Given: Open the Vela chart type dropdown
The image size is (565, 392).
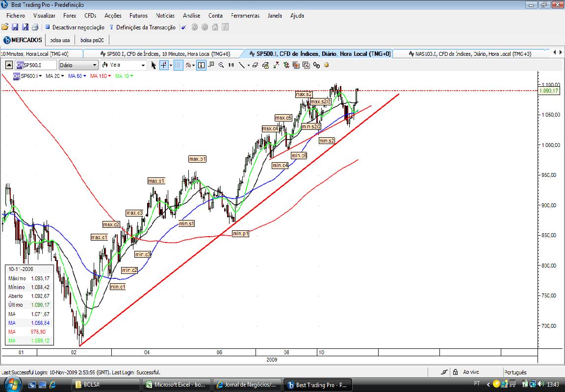Looking at the screenshot, I should pyautogui.click(x=143, y=65).
